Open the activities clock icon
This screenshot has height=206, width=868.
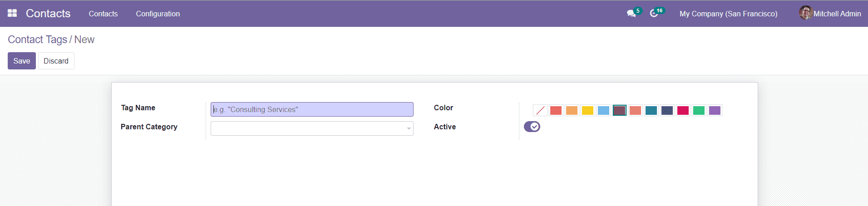[x=654, y=14]
